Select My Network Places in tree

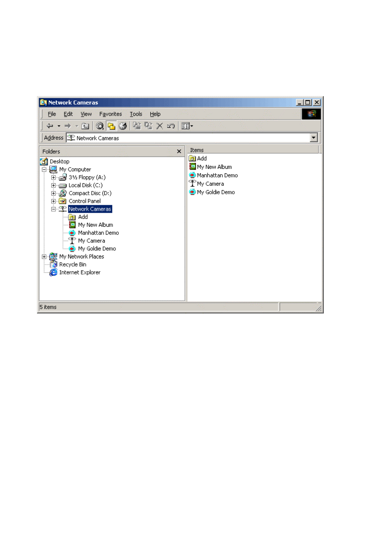(81, 257)
